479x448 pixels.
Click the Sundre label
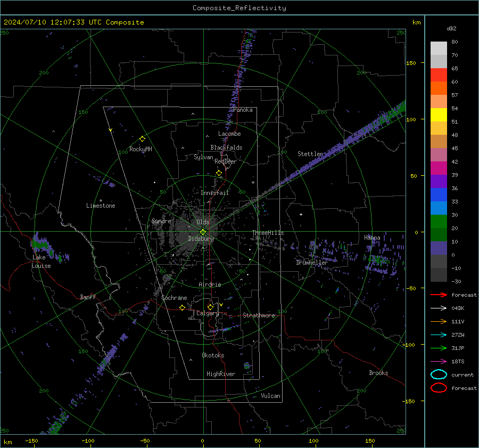coord(161,221)
